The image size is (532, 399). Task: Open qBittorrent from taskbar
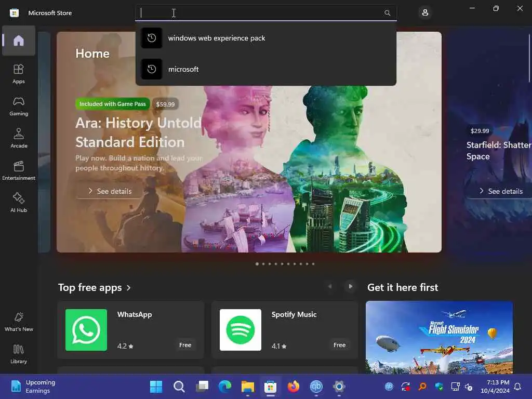pyautogui.click(x=316, y=387)
